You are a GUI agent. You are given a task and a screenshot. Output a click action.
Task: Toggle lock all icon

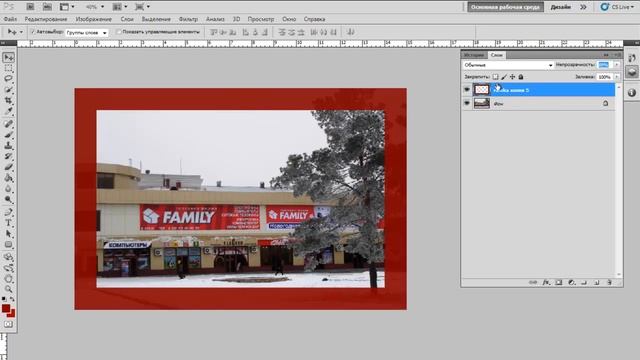[521, 77]
